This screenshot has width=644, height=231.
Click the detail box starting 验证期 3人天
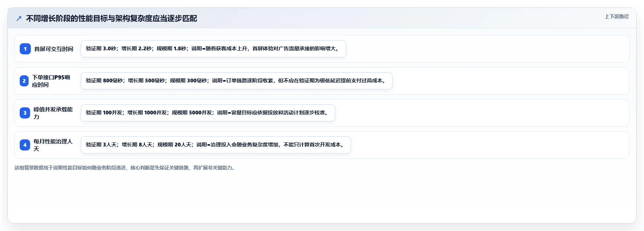pos(216,145)
